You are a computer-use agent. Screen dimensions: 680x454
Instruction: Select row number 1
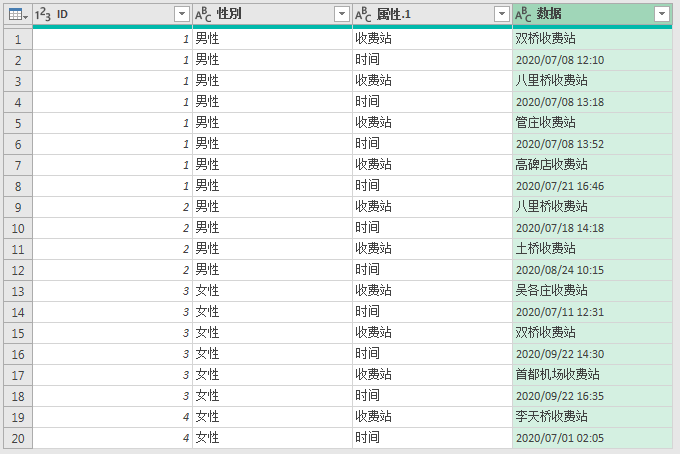[18, 39]
